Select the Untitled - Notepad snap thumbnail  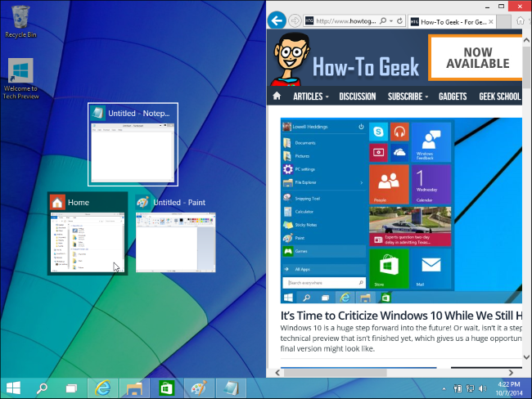click(x=133, y=145)
